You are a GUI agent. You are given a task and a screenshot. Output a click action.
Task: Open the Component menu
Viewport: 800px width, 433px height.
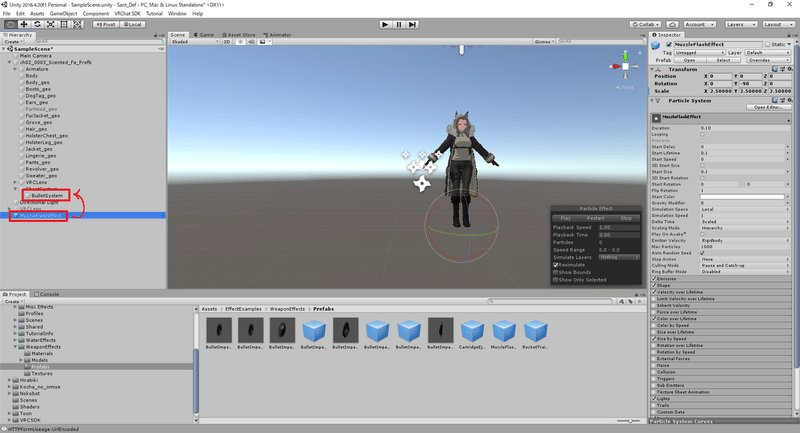(96, 14)
